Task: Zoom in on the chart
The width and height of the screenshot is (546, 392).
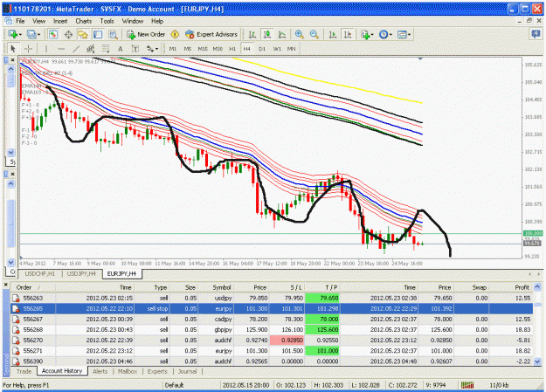Action: (x=299, y=34)
